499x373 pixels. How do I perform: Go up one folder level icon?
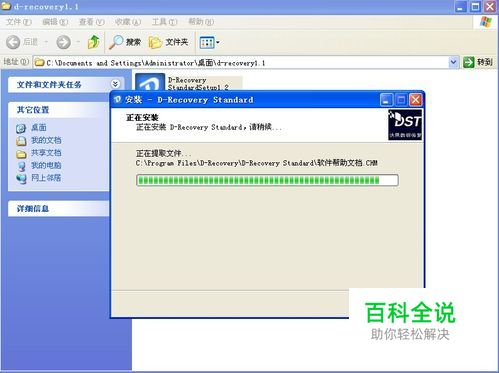94,42
